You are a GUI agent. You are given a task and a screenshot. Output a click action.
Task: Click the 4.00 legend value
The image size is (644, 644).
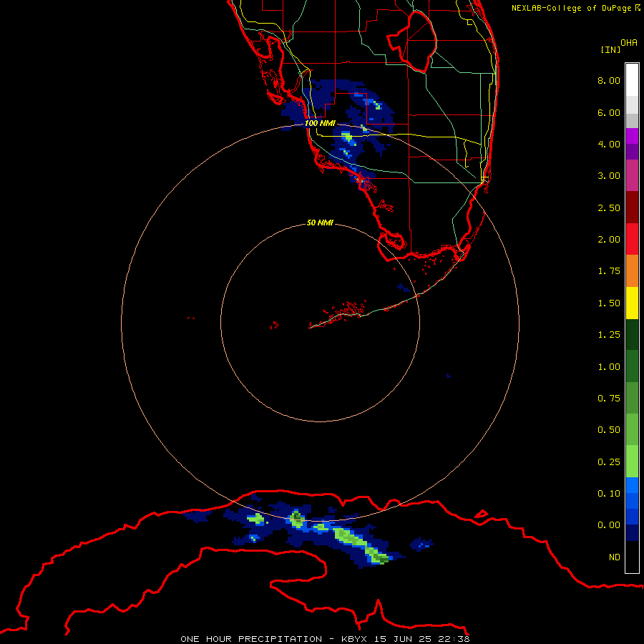609,144
